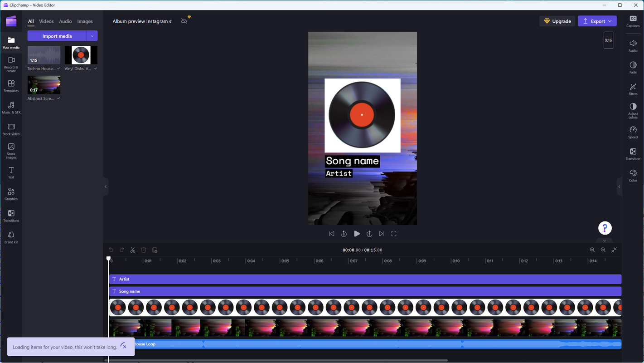Image resolution: width=644 pixels, height=363 pixels.
Task: Select the Text tool in sidebar
Action: (11, 172)
